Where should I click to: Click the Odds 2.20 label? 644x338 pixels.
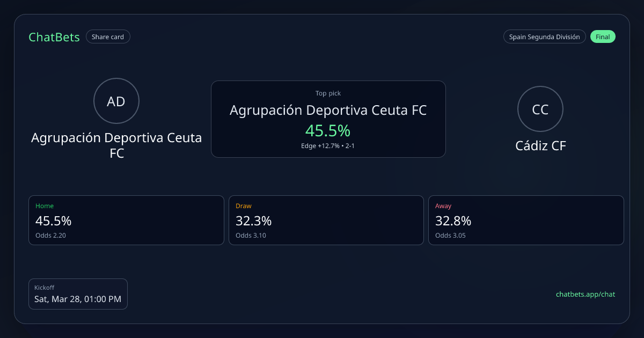click(50, 235)
